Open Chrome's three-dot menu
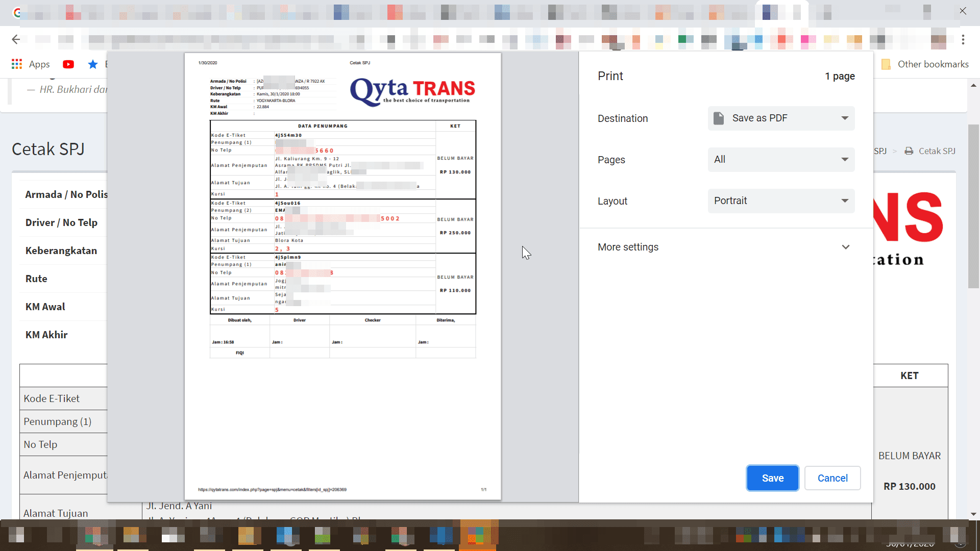This screenshot has height=551, width=980. 963,39
